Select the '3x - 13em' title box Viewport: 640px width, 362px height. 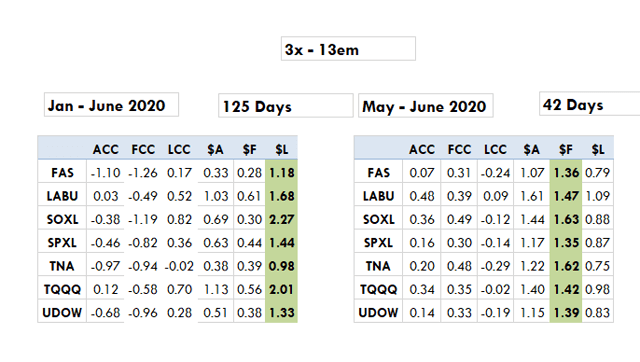point(348,49)
